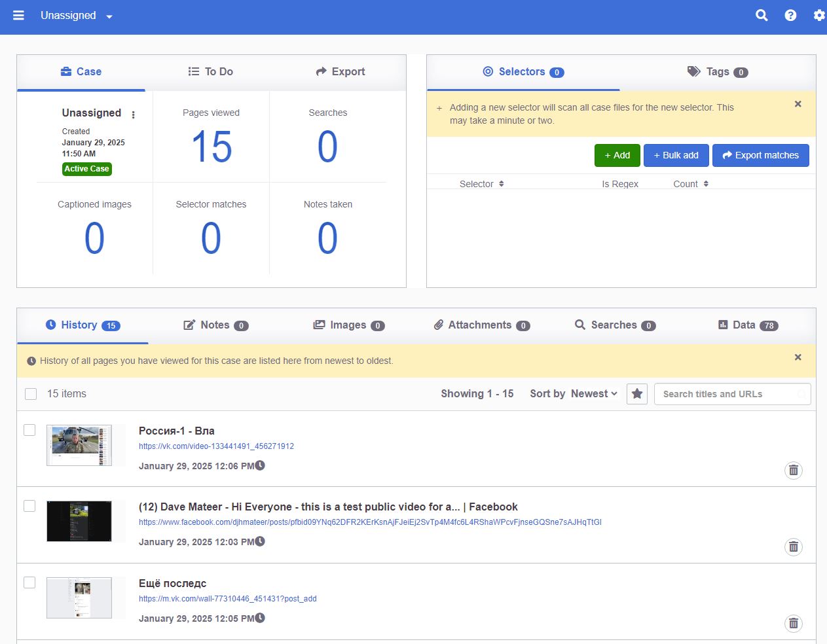Screen dimensions: 827x644
Task: Open the Sort by Newest dropdown
Action: click(574, 394)
